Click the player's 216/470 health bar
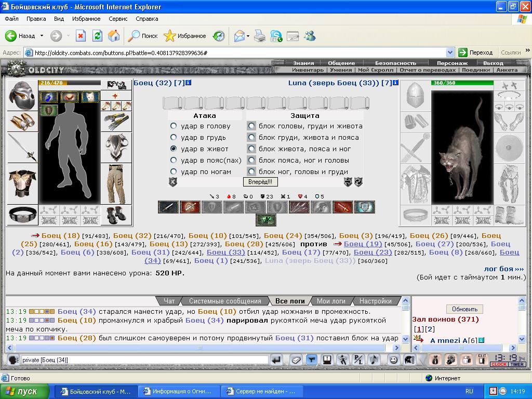Viewport: 532px width, 399px height. coord(70,83)
